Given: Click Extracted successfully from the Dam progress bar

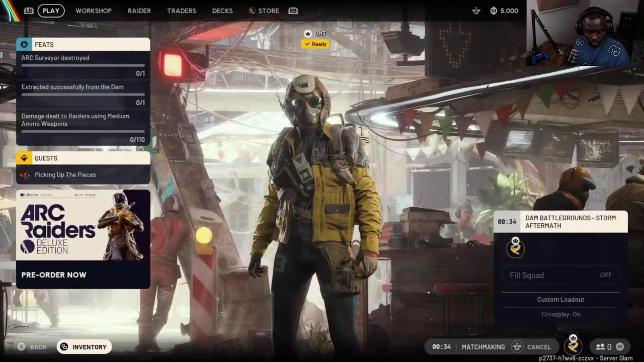Looking at the screenshot, I should (83, 95).
